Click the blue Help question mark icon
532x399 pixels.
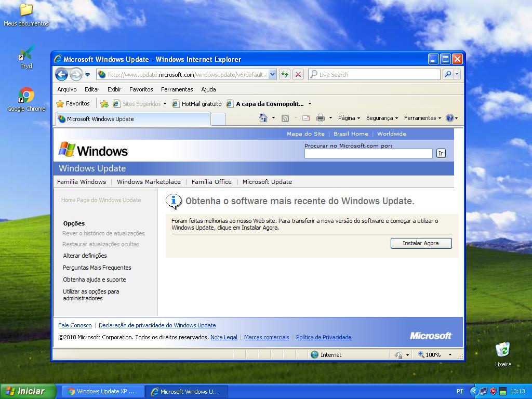click(450, 118)
